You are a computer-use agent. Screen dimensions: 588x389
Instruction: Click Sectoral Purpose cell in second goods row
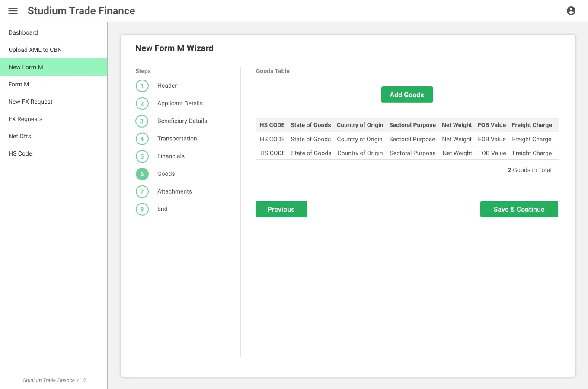[412, 153]
